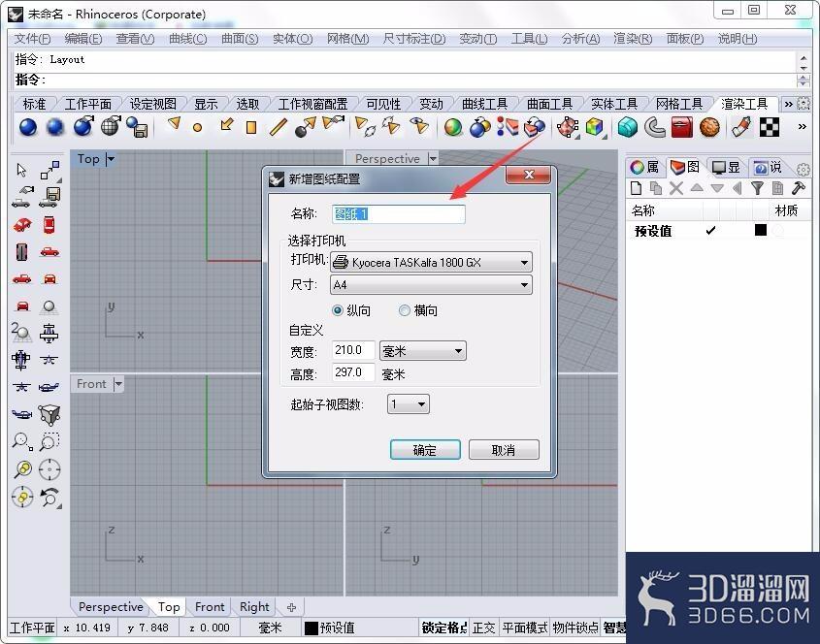Image resolution: width=820 pixels, height=644 pixels.
Task: Click the new layer blank page icon
Action: tap(636, 187)
